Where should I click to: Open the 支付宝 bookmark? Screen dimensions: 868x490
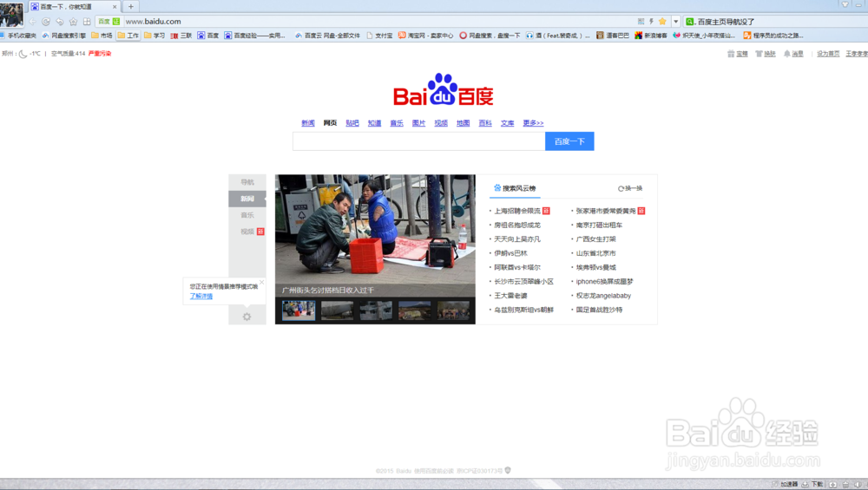(x=380, y=36)
